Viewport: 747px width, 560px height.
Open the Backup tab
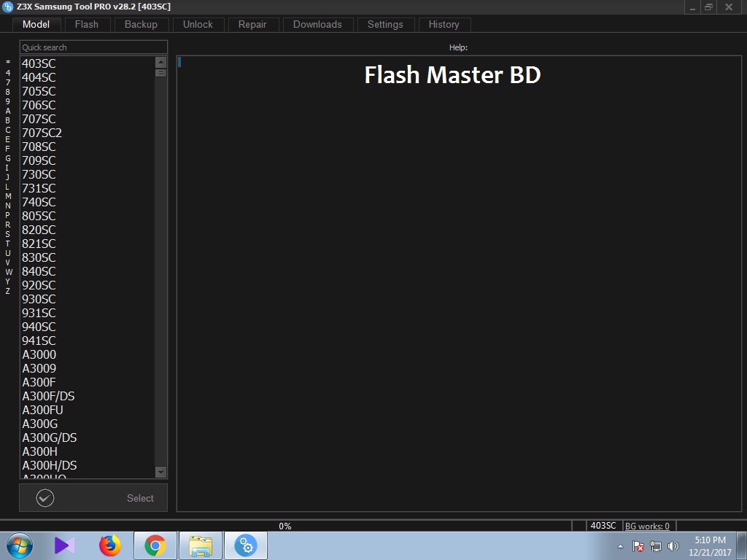(141, 24)
